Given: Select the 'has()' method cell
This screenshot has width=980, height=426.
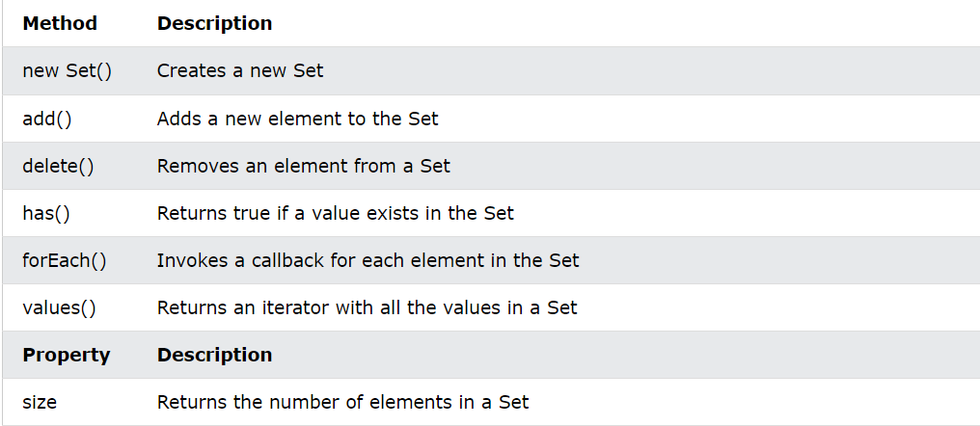Looking at the screenshot, I should 46,213.
